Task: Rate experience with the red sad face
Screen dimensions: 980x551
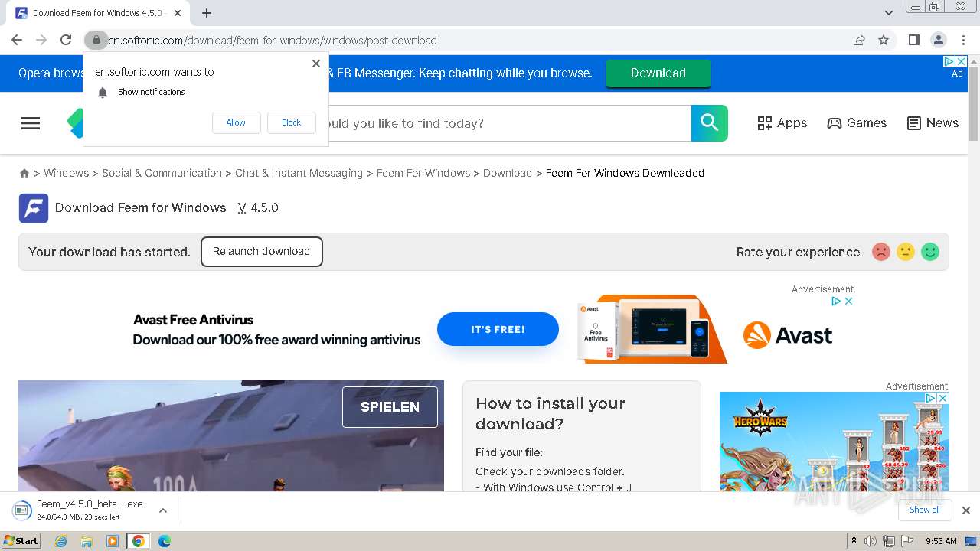Action: click(x=881, y=252)
